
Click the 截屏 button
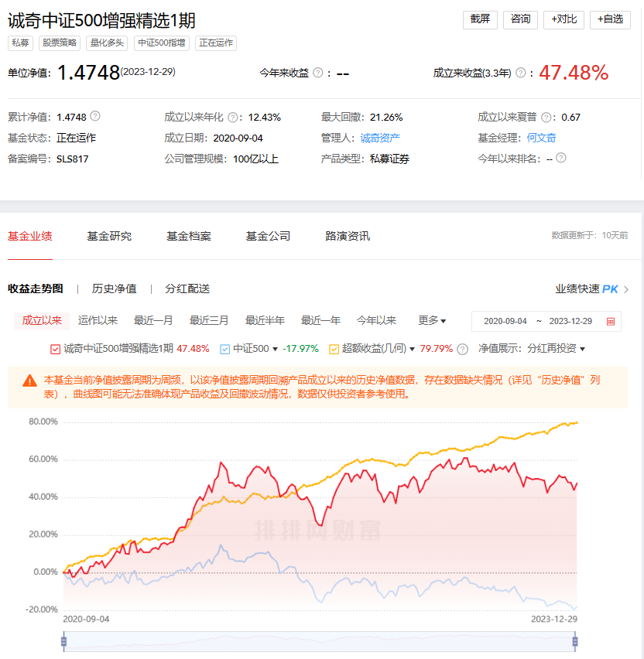tap(480, 19)
